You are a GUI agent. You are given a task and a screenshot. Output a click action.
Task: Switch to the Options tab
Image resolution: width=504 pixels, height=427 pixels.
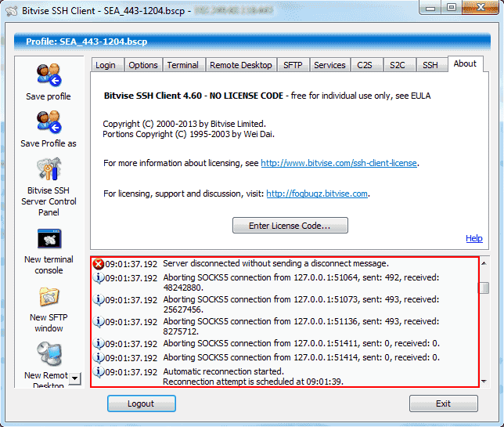coord(143,65)
